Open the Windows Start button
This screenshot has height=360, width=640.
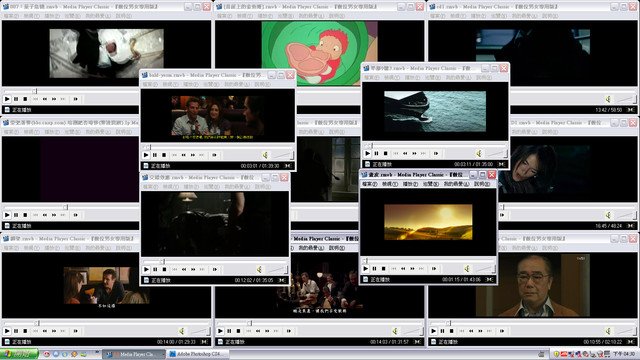point(19,354)
